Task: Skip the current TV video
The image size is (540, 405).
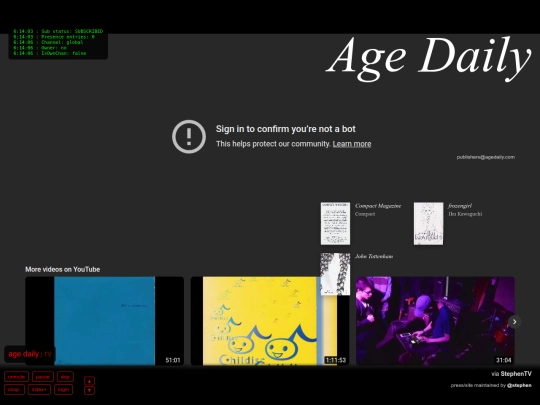Action: pyautogui.click(x=65, y=377)
